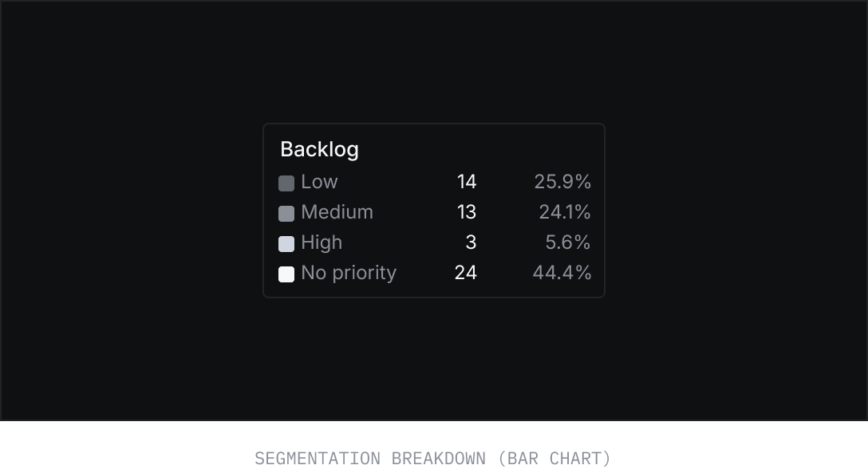Click the Medium count value 13
Image resolution: width=868 pixels, height=469 pixels.
pyautogui.click(x=467, y=212)
